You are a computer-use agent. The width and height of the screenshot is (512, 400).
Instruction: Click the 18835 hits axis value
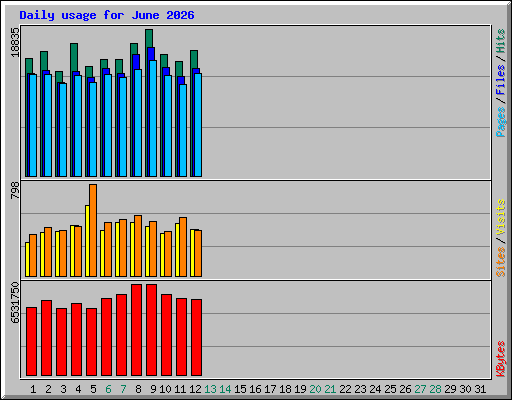pos(15,42)
